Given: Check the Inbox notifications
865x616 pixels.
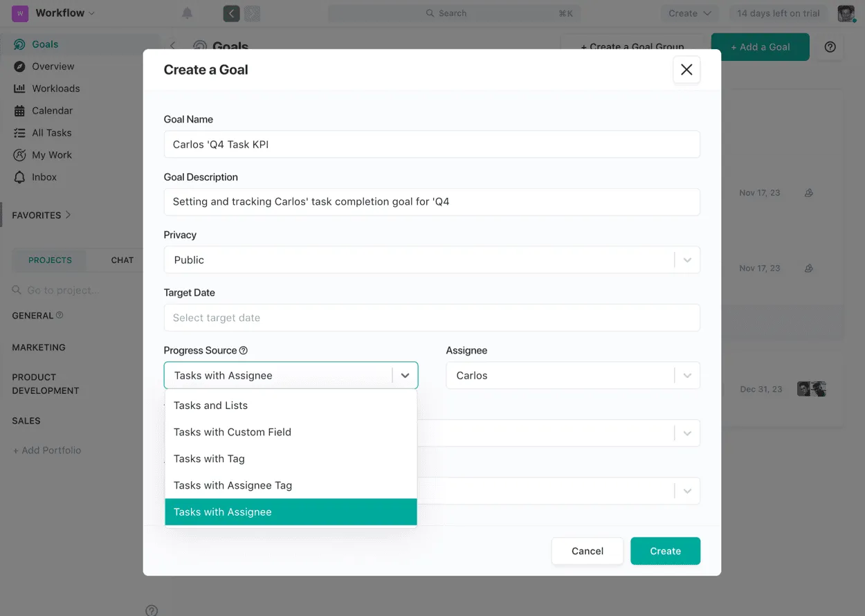Looking at the screenshot, I should [x=44, y=176].
